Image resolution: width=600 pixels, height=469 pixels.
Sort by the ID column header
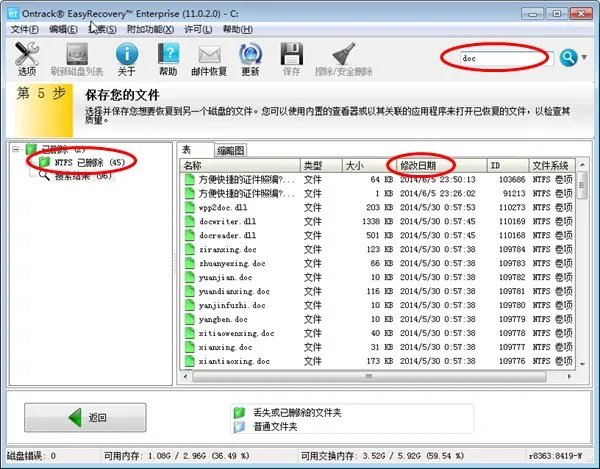tap(508, 166)
